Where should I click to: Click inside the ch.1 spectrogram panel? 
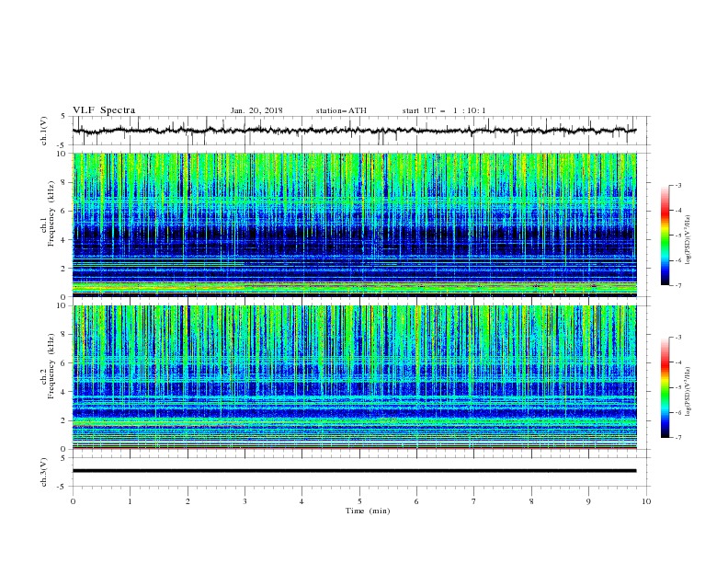[355, 224]
